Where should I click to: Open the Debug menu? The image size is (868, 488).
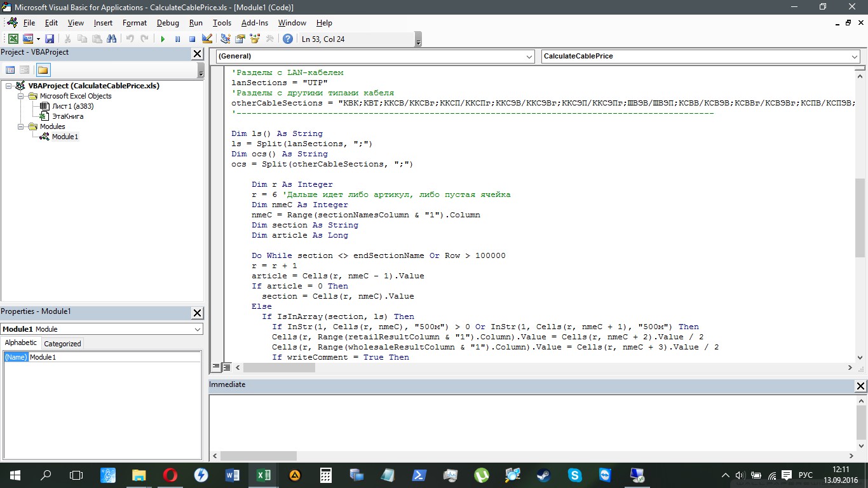[168, 23]
